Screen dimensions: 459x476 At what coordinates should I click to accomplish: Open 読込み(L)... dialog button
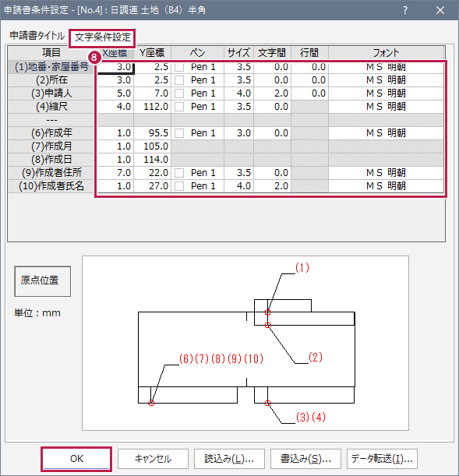point(229,459)
